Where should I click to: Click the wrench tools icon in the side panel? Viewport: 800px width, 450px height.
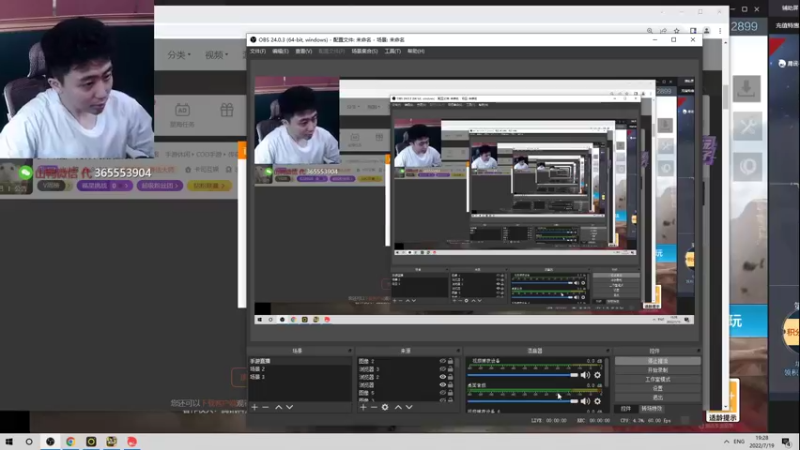(747, 127)
